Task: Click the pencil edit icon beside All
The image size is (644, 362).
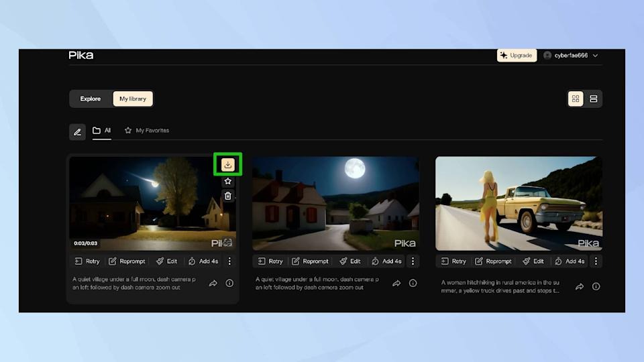Action: [77, 132]
